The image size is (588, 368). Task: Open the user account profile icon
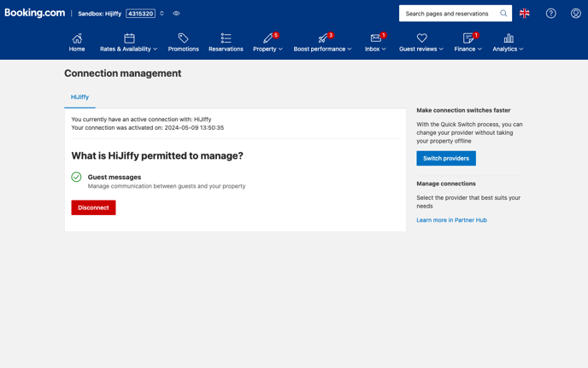[576, 14]
